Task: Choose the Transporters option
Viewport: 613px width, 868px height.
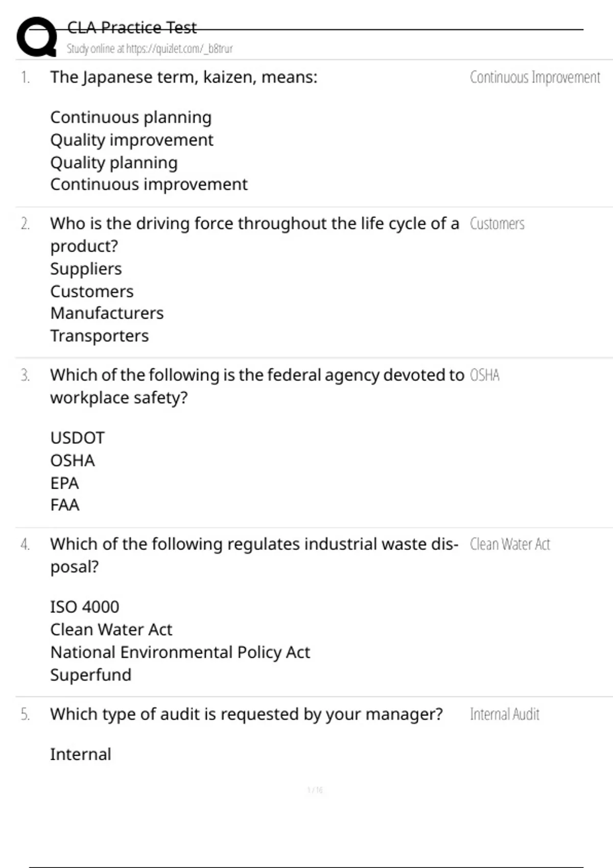Action: pos(100,336)
